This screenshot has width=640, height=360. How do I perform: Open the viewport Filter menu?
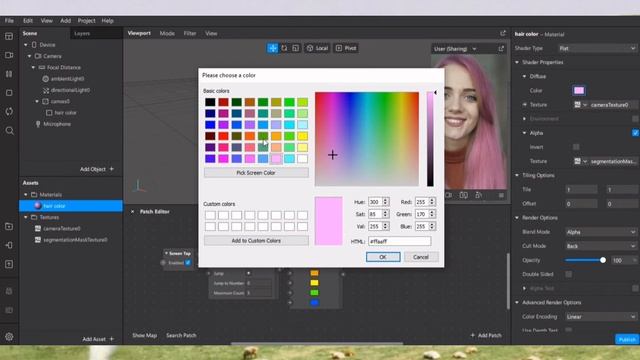[x=190, y=33]
